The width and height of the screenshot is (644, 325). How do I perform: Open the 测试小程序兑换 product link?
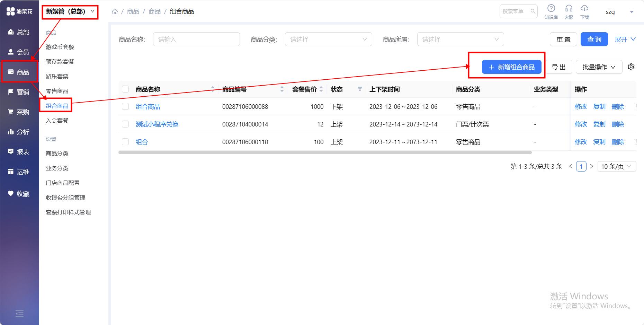coord(157,124)
